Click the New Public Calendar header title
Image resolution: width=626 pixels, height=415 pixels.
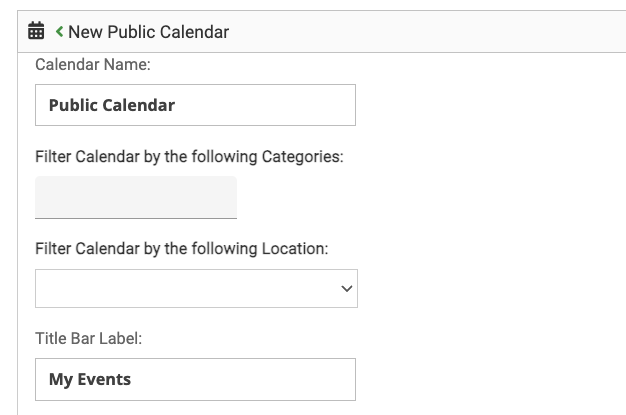(148, 32)
